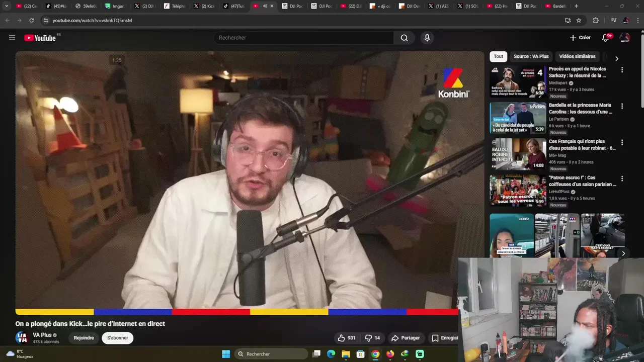Open YouTube notifications bell
The image size is (644, 362).
click(x=606, y=38)
